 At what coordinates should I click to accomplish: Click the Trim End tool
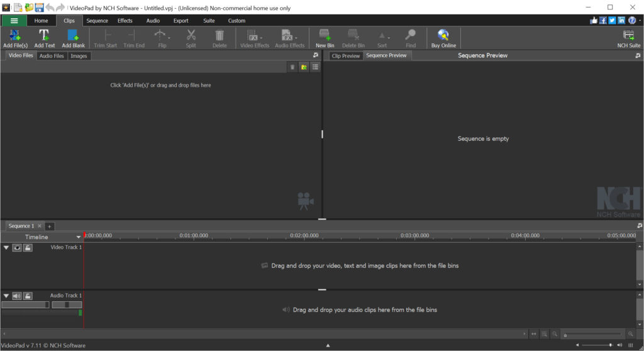(134, 38)
